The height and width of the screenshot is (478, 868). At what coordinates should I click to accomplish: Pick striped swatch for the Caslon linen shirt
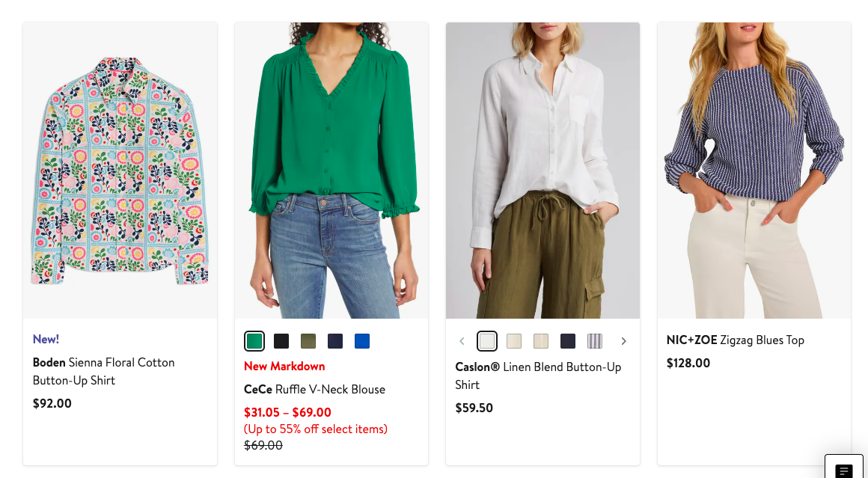pyautogui.click(x=595, y=341)
